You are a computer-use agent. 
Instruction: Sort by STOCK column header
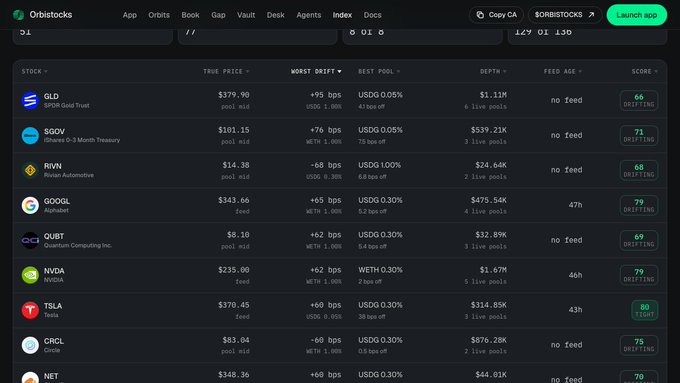point(34,71)
